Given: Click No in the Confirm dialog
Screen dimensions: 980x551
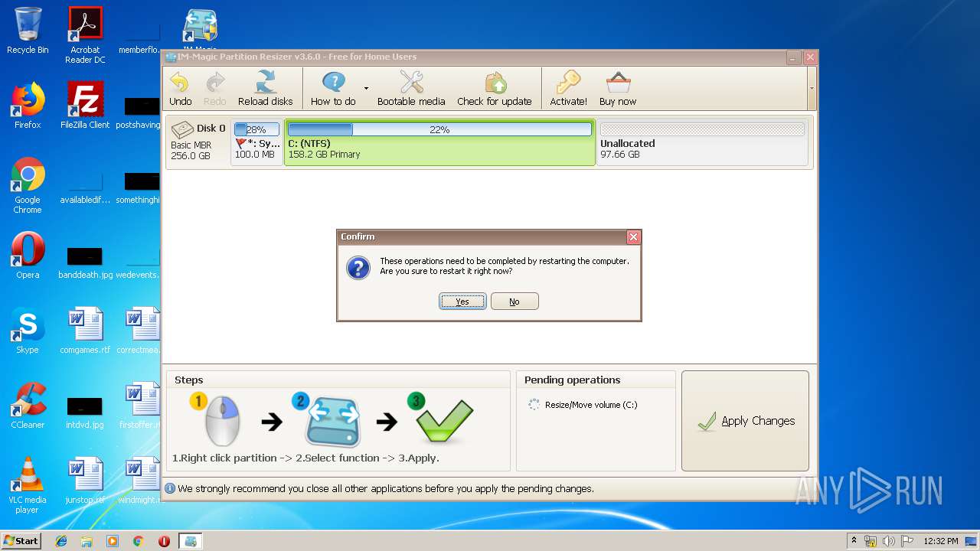Looking at the screenshot, I should (514, 302).
